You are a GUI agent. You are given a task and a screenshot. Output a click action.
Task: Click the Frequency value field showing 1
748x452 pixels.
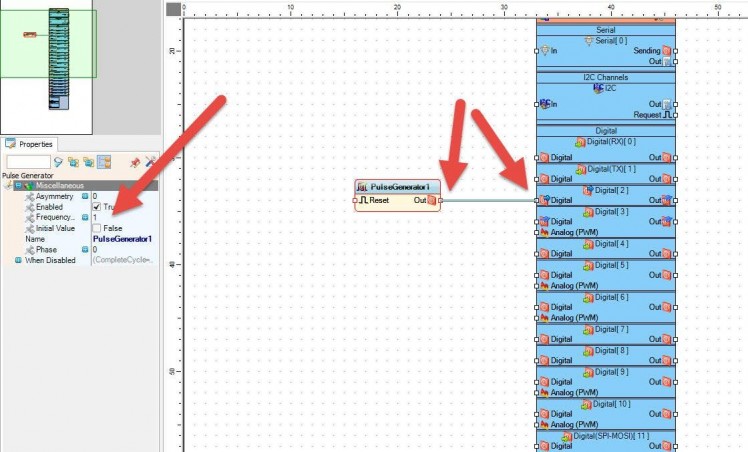click(x=124, y=217)
